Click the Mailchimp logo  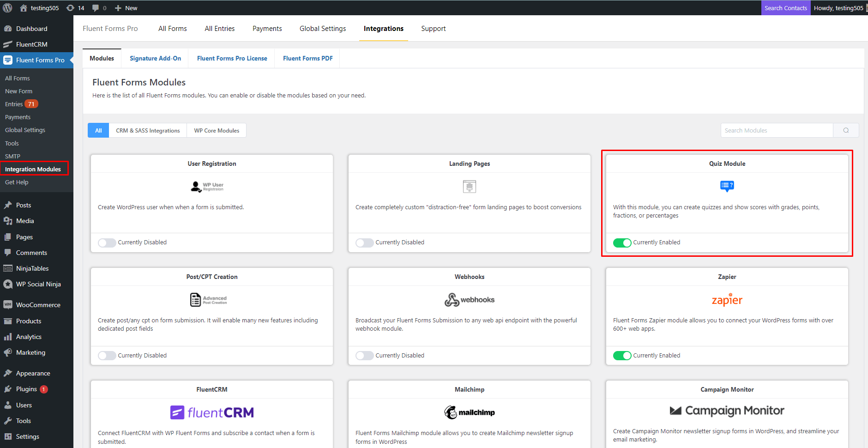[x=469, y=412]
